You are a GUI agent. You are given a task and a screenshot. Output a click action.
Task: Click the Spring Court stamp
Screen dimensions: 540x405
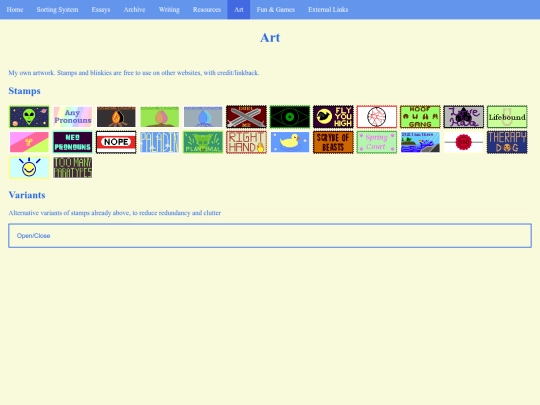(376, 142)
